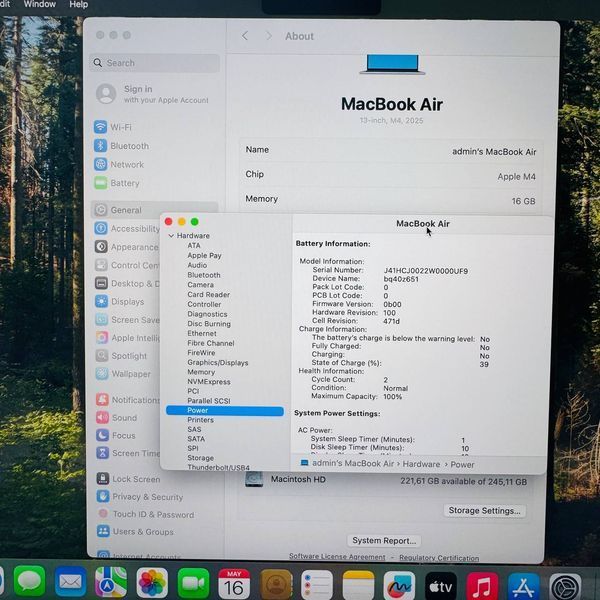Go back using the left chevron
Viewport: 600px width, 600px height.
pyautogui.click(x=245, y=36)
